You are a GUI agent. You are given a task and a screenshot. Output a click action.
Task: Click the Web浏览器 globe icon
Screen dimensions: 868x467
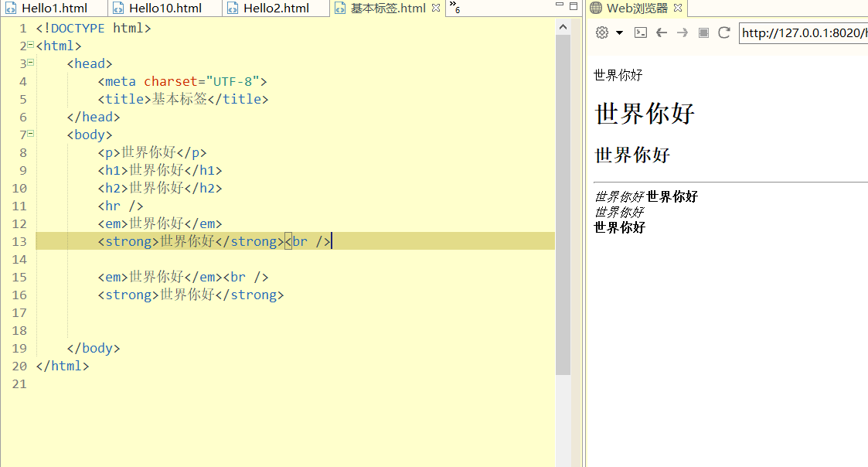pyautogui.click(x=596, y=8)
